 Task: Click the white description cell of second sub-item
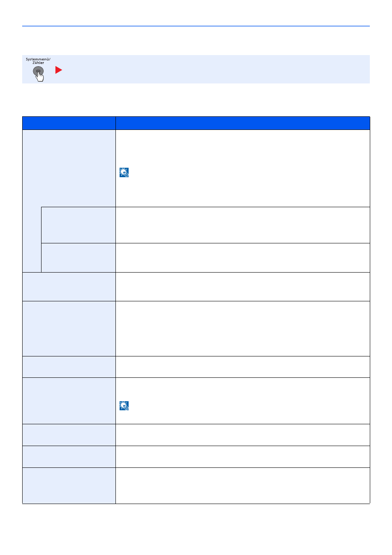[x=243, y=258]
